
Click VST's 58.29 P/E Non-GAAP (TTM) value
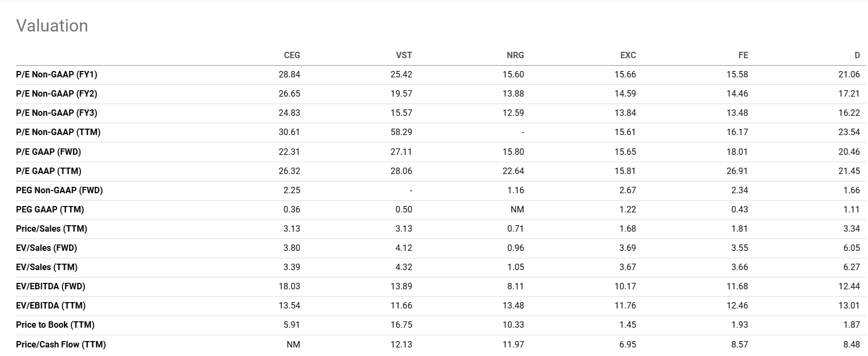coord(401,132)
